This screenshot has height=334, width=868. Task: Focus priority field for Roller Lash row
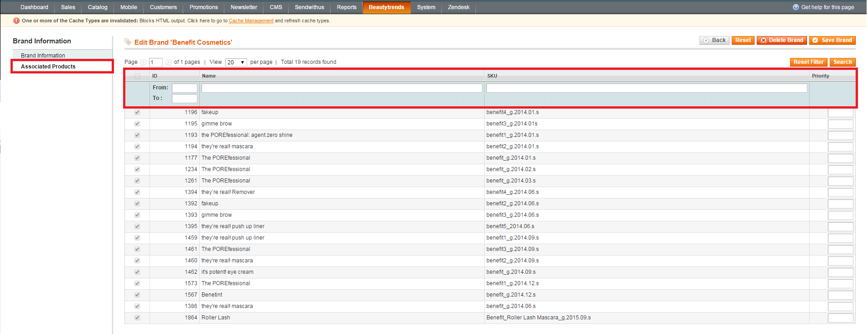pyautogui.click(x=841, y=318)
